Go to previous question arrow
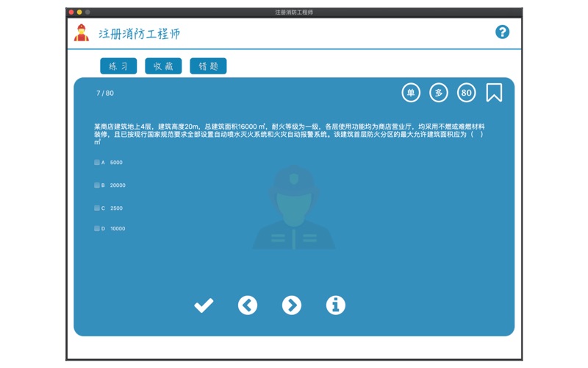Screen dimensions: 588x368 (x=248, y=305)
